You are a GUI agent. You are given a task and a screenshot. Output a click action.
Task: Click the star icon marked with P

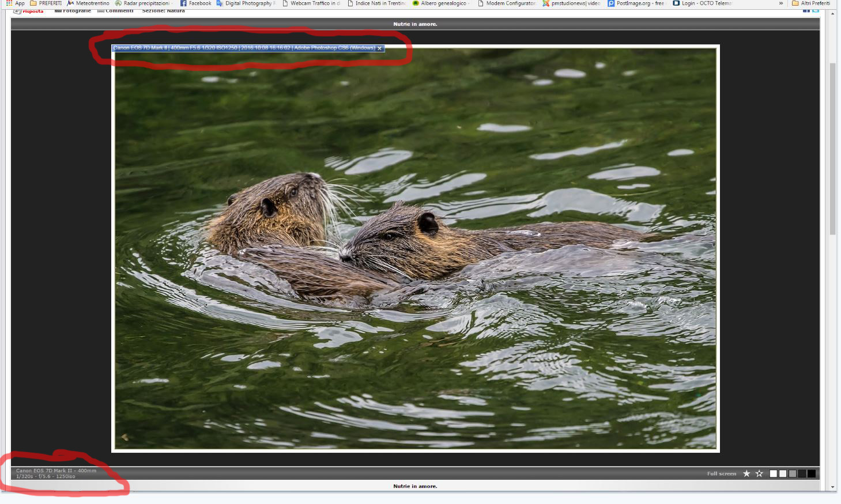(759, 473)
